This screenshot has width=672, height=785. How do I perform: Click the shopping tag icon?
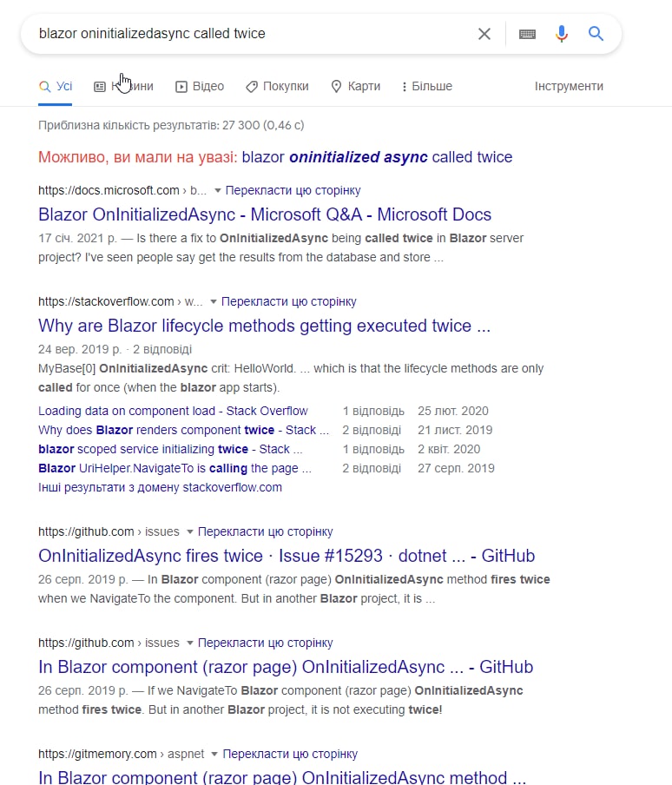pyautogui.click(x=251, y=87)
